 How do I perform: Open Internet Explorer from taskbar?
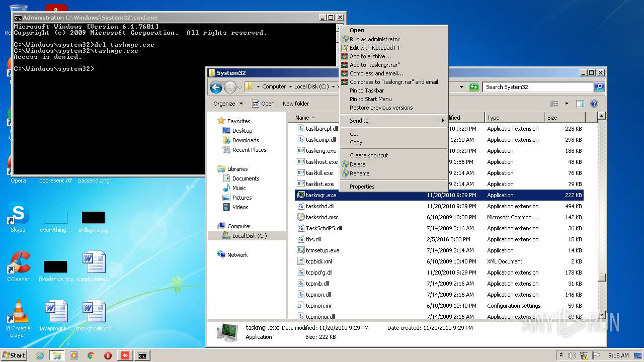pos(39,355)
